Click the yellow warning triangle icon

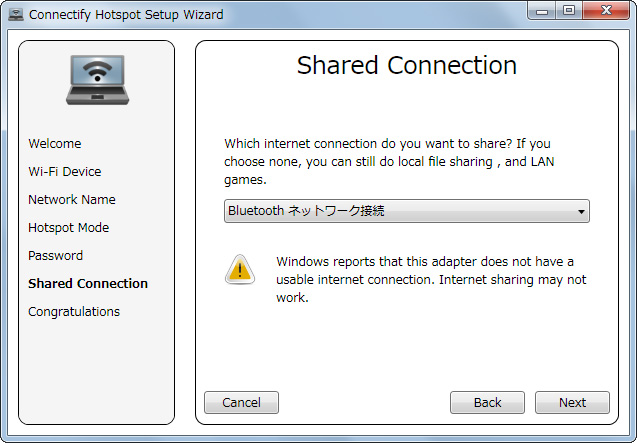coord(240,268)
